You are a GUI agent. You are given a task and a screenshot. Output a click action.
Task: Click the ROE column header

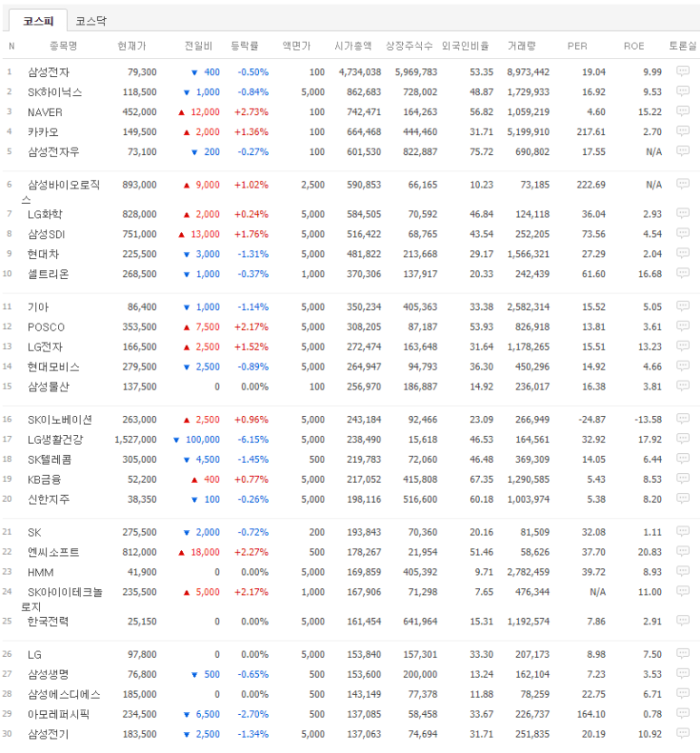pyautogui.click(x=633, y=46)
